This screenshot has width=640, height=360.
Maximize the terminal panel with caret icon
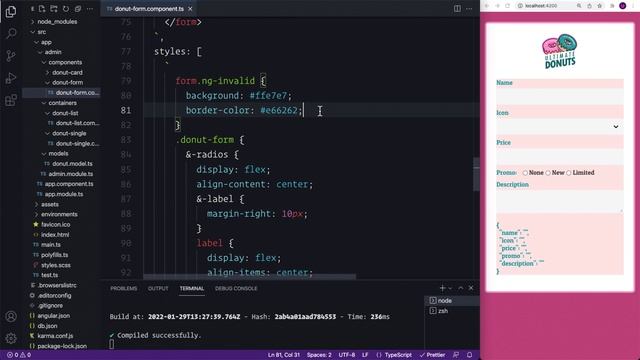pos(461,288)
